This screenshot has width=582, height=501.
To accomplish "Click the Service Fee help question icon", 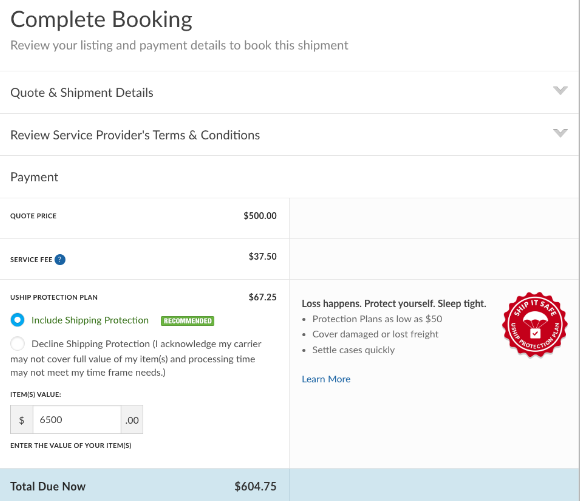I will 60,259.
